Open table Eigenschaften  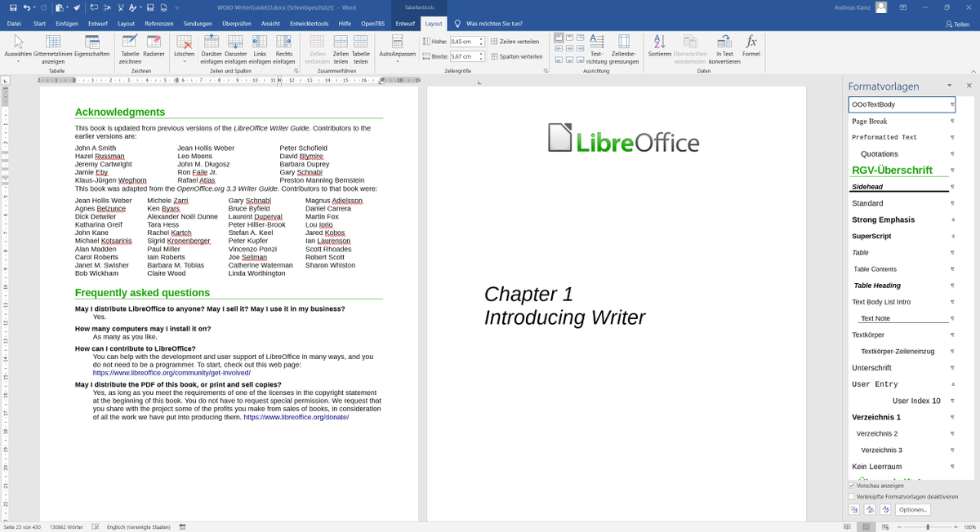click(91, 46)
